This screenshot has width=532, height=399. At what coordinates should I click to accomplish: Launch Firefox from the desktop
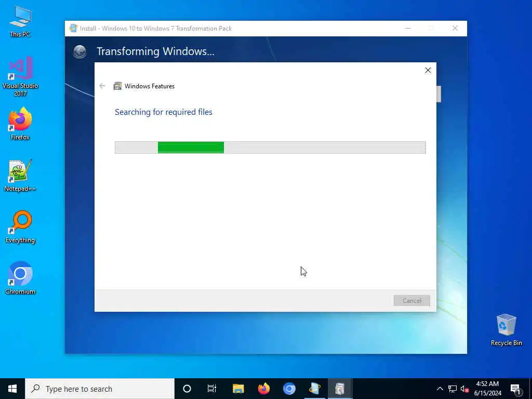tap(20, 124)
